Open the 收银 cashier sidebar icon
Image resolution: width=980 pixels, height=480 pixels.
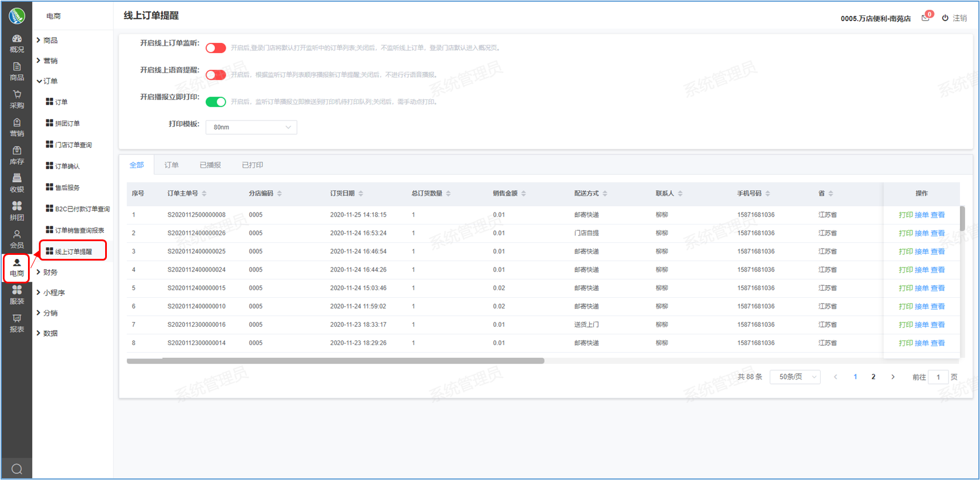[x=17, y=183]
